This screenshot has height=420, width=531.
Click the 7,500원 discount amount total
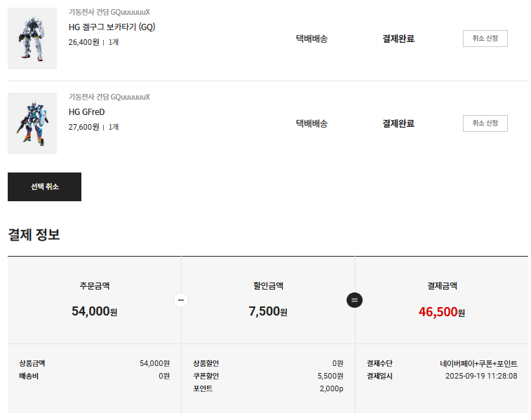coord(268,311)
